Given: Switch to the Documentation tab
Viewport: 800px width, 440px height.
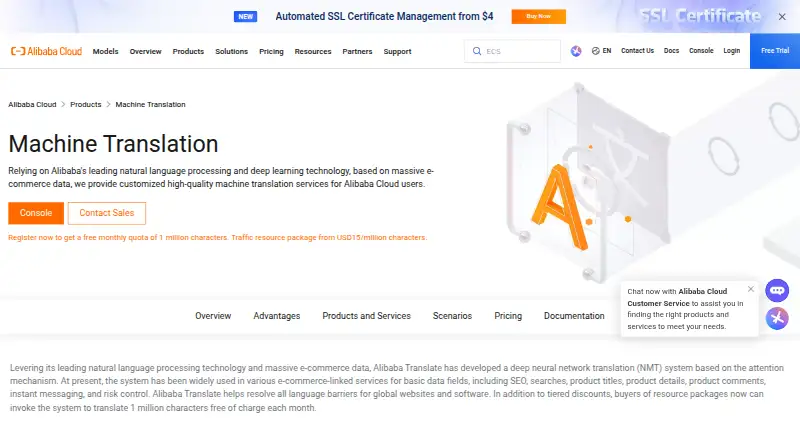Looking at the screenshot, I should tap(574, 316).
